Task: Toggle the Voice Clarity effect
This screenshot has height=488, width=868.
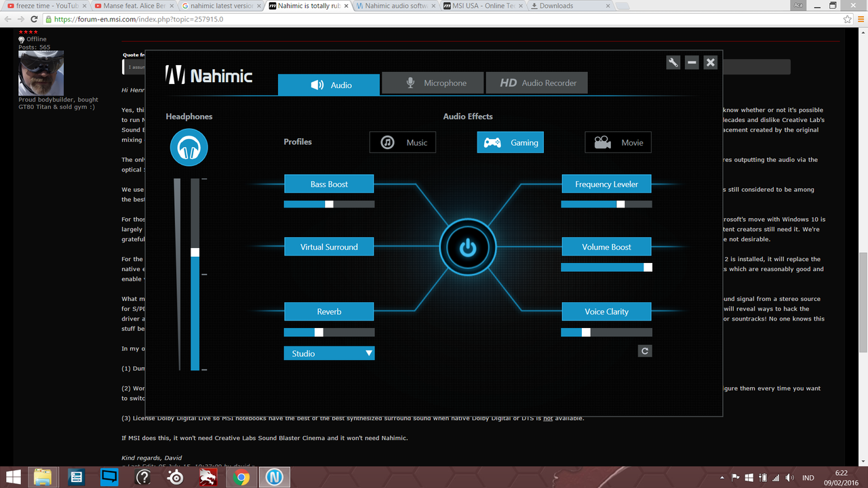Action: tap(606, 312)
